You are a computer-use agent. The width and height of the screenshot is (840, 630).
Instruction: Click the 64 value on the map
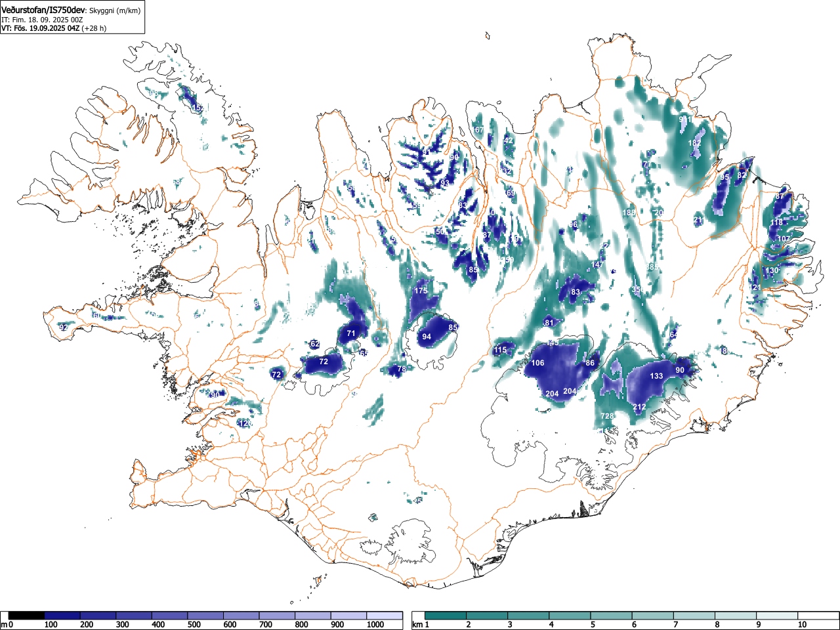(x=674, y=335)
